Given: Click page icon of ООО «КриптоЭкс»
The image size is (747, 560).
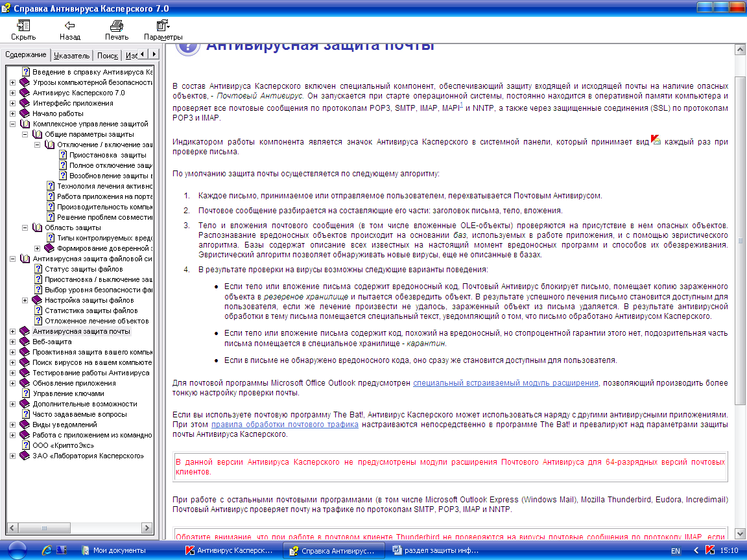Looking at the screenshot, I should [26, 445].
